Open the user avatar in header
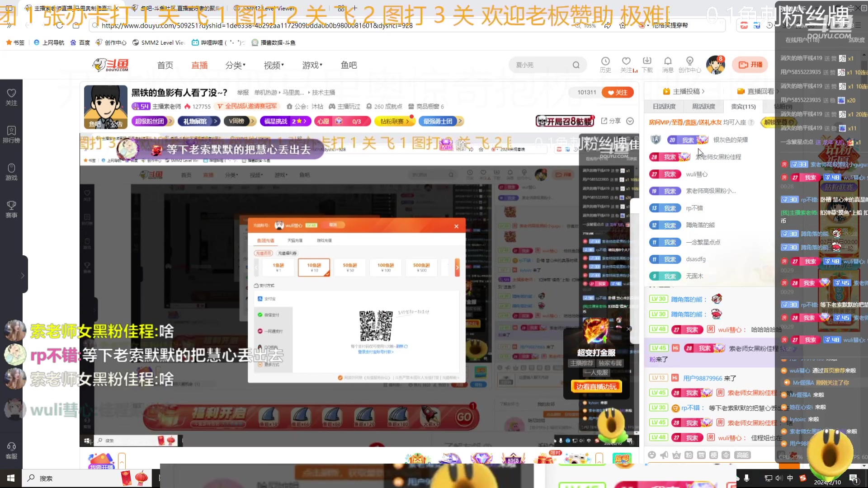This screenshot has width=868, height=488. click(716, 65)
